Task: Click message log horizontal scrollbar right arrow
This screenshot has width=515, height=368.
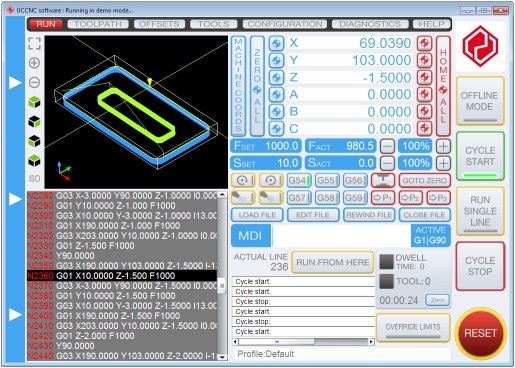Action: coord(371,342)
